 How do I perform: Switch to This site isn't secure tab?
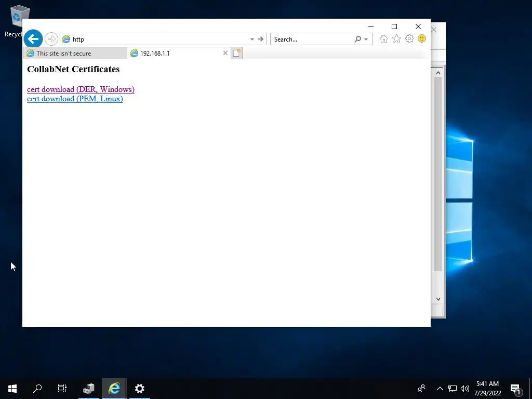75,54
